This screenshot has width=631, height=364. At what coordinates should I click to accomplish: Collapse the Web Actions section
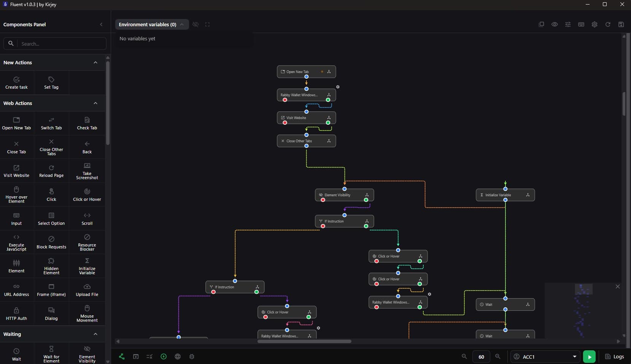tap(95, 103)
